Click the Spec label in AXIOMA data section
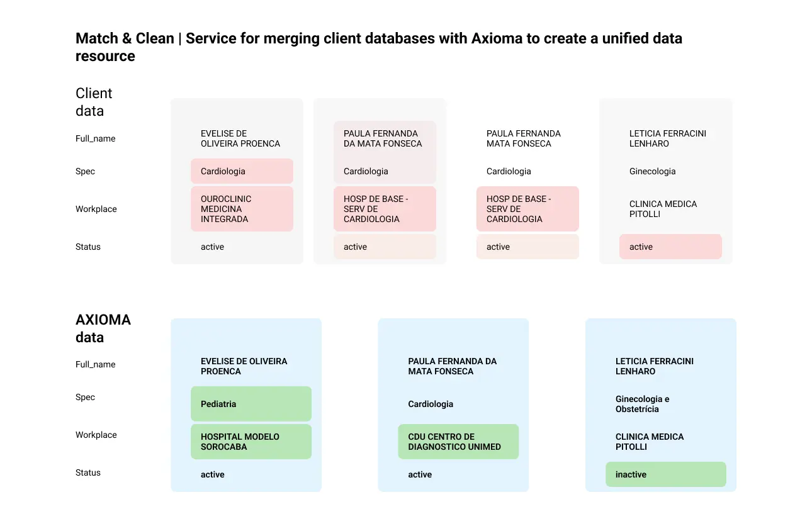812x519 pixels. tap(85, 397)
